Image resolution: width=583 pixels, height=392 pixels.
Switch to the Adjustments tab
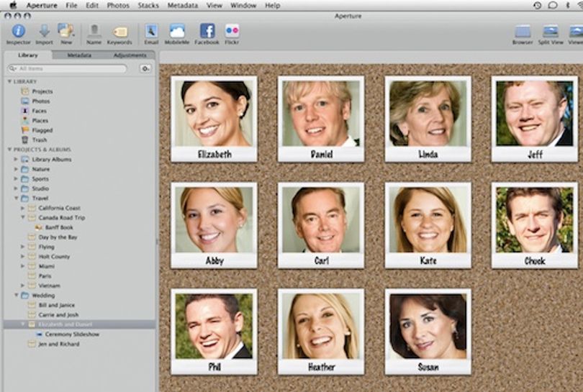click(x=130, y=55)
